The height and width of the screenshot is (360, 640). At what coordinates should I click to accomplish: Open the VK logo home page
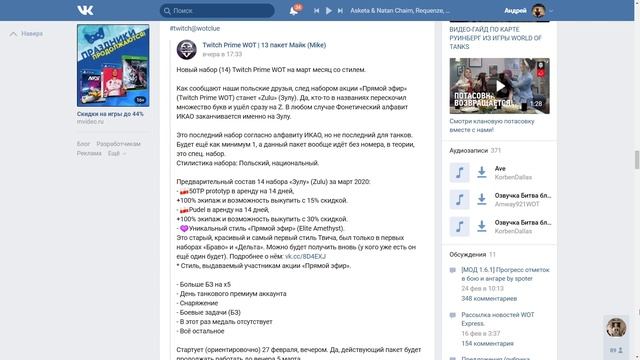(x=85, y=10)
